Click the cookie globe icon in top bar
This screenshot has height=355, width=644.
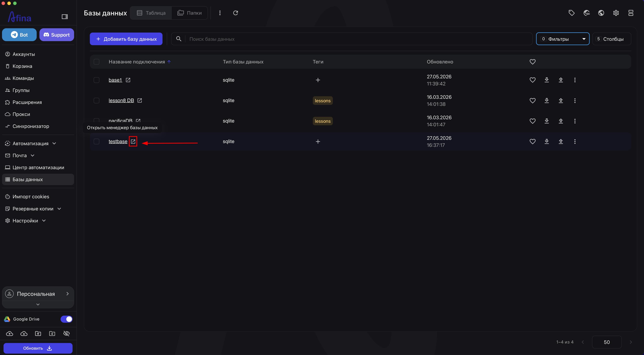click(586, 13)
